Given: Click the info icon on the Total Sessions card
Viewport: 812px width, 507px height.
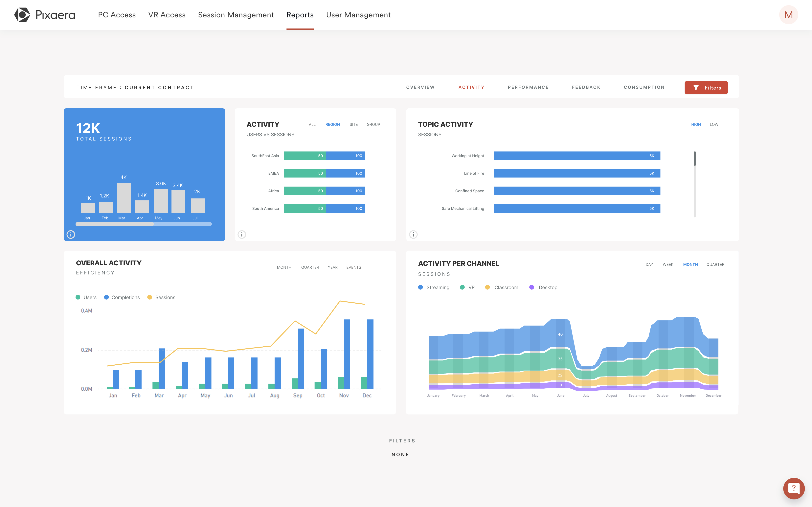Looking at the screenshot, I should 71,234.
